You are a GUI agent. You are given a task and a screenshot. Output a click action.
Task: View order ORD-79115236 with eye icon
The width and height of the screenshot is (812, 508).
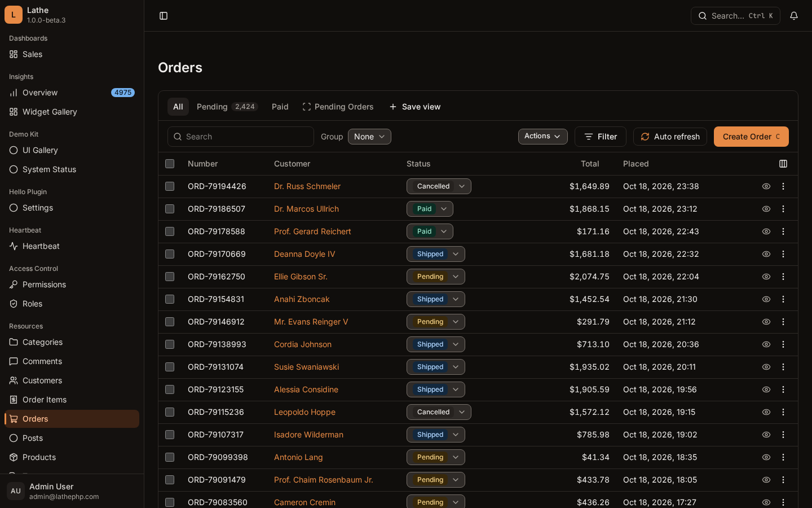point(766,412)
